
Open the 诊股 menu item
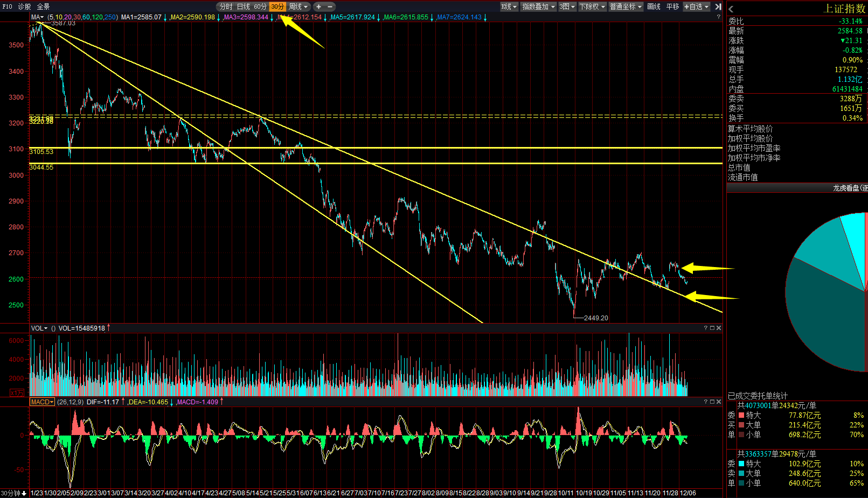[x=24, y=6]
